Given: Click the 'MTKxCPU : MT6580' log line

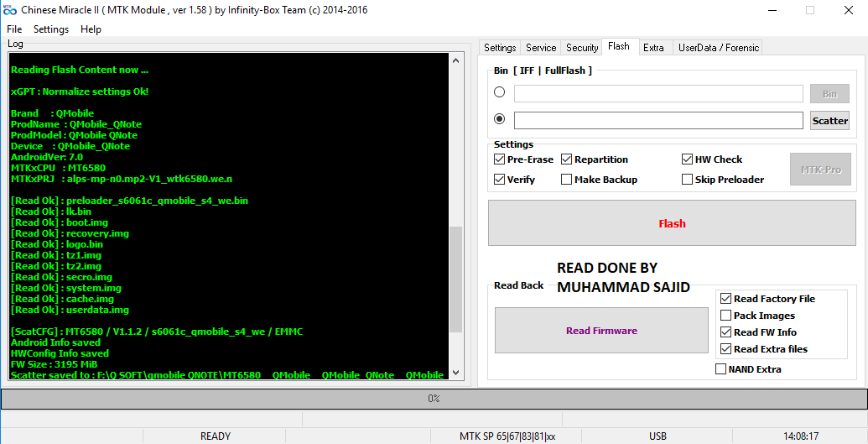Looking at the screenshot, I should [x=58, y=168].
